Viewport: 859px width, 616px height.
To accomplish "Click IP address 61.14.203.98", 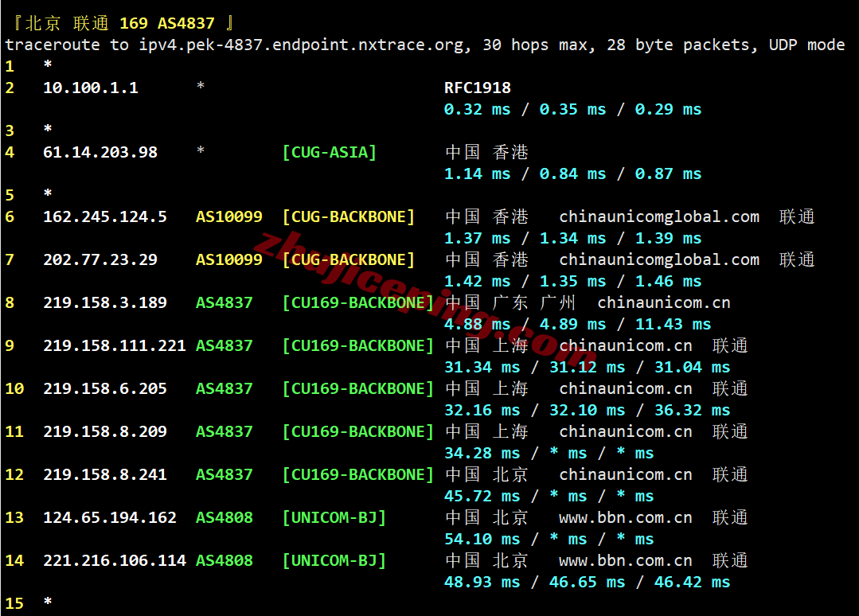I will coord(100,152).
